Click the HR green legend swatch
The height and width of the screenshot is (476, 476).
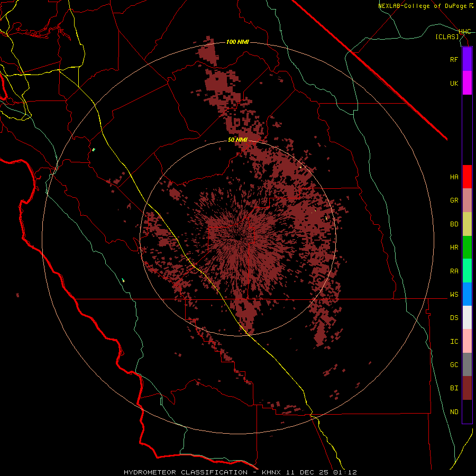[x=467, y=247]
